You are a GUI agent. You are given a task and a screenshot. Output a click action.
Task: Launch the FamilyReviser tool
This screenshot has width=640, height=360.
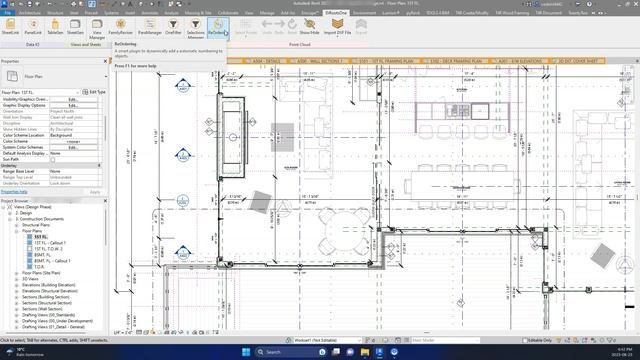(120, 27)
